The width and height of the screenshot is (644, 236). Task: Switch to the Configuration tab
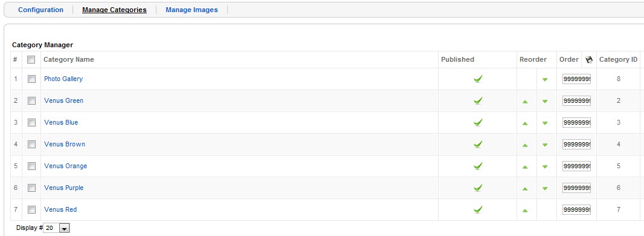point(40,10)
